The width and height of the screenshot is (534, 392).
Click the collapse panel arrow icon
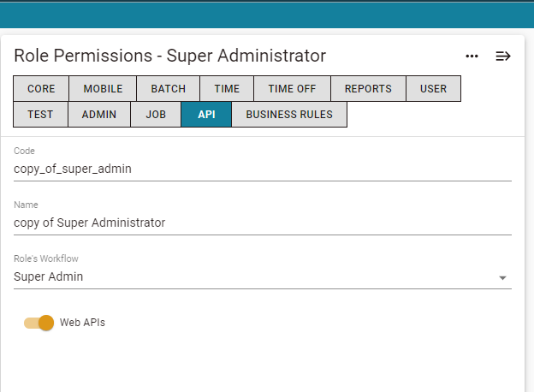click(x=503, y=56)
